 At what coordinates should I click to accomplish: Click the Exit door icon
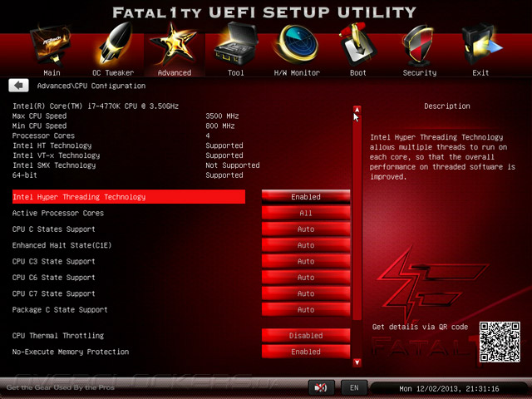pyautogui.click(x=480, y=45)
